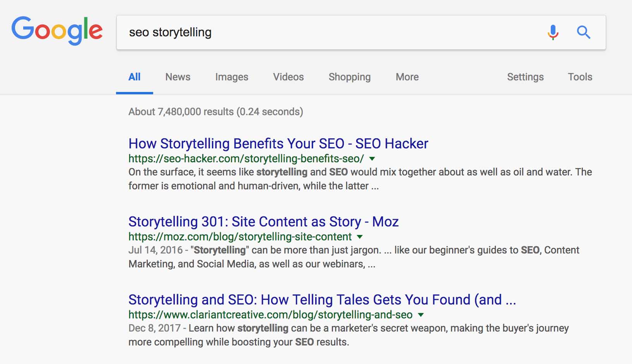Expand dropdown arrow next to clariantcreative.com URL
Screen dimensions: 632x364
pos(421,315)
